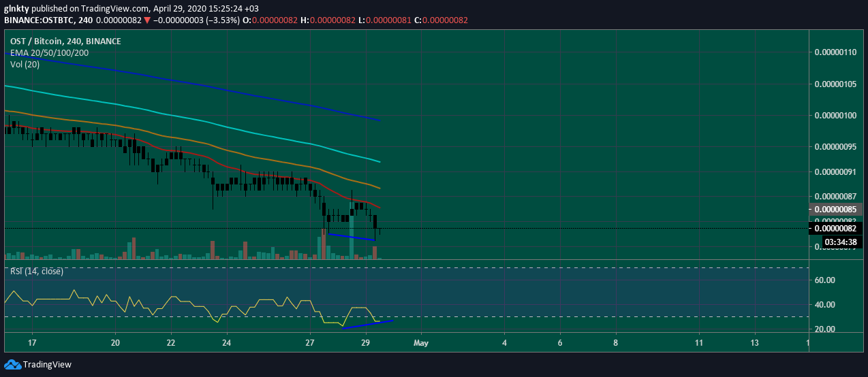The height and width of the screenshot is (377, 868).
Task: Click the May label on time axis
Action: click(x=420, y=342)
